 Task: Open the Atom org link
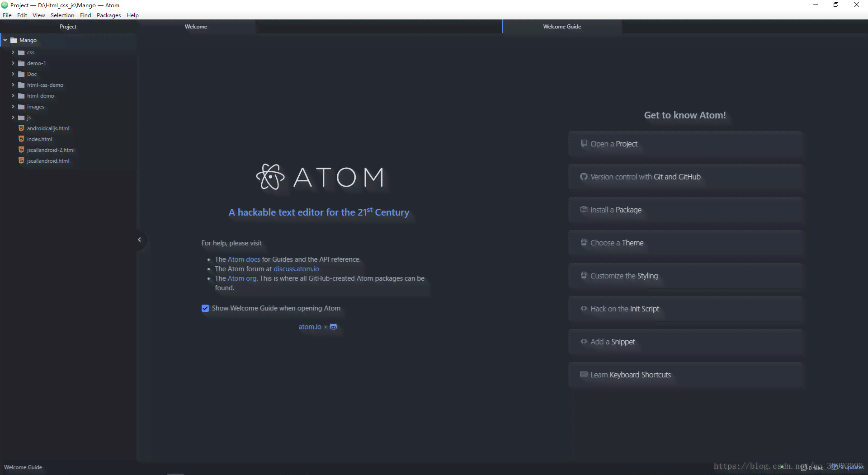(242, 278)
